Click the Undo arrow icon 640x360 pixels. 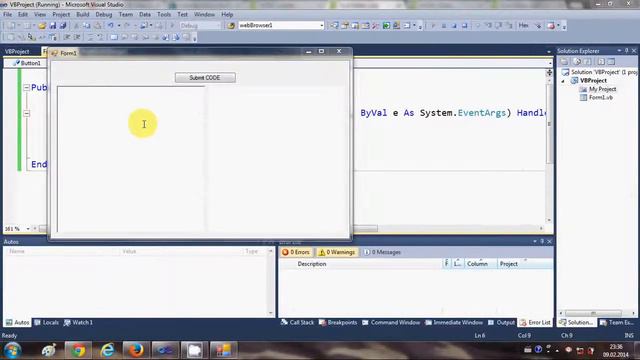coord(111,25)
